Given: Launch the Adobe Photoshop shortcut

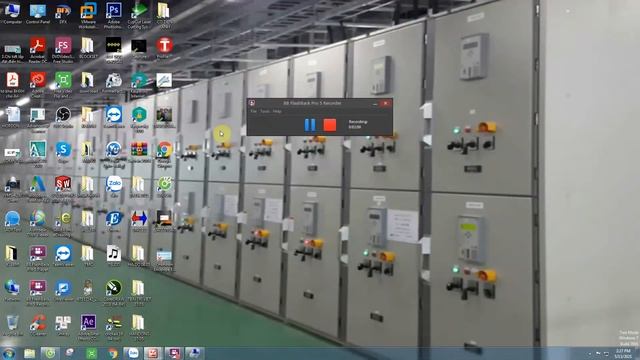Looking at the screenshot, I should click(113, 16).
